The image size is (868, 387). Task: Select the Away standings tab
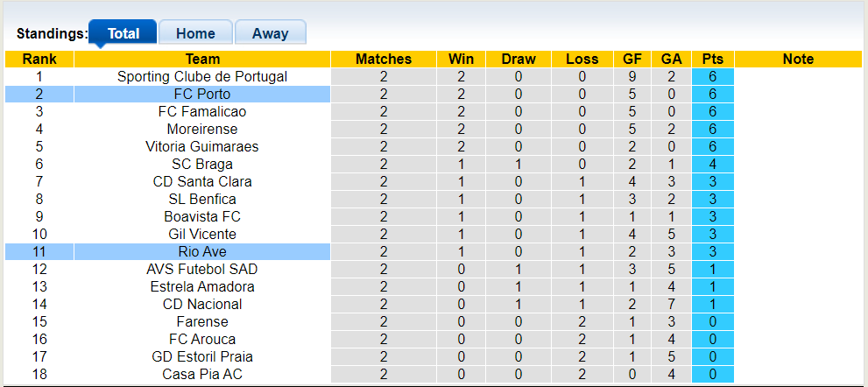click(270, 33)
